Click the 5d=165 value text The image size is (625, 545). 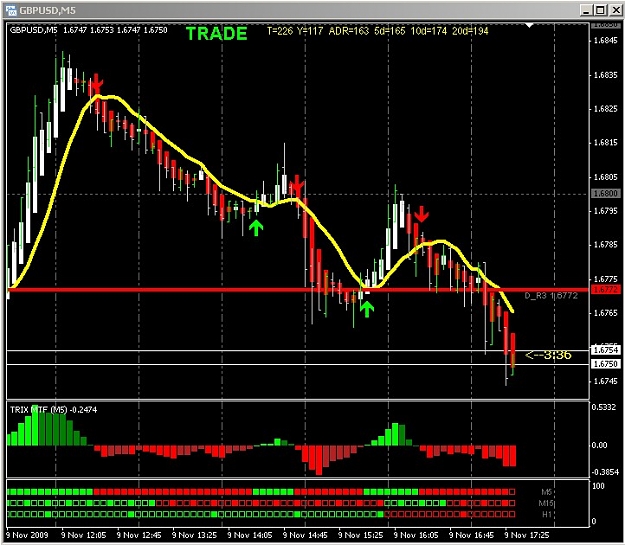[x=389, y=31]
